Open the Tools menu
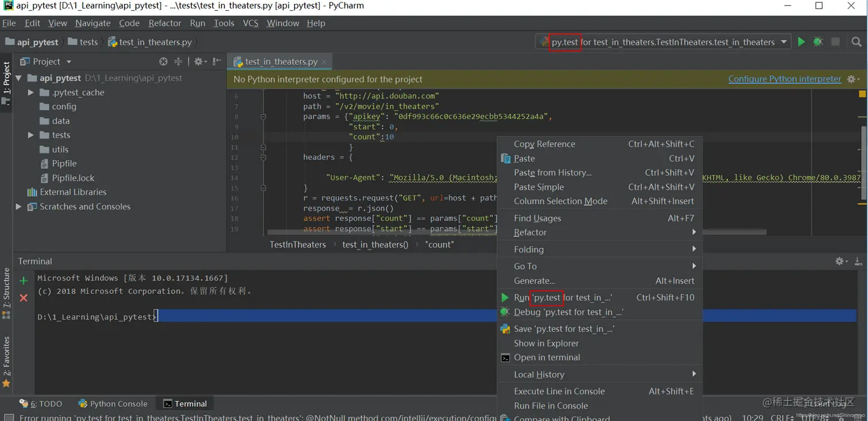Image resolution: width=868 pixels, height=421 pixels. 224,23
